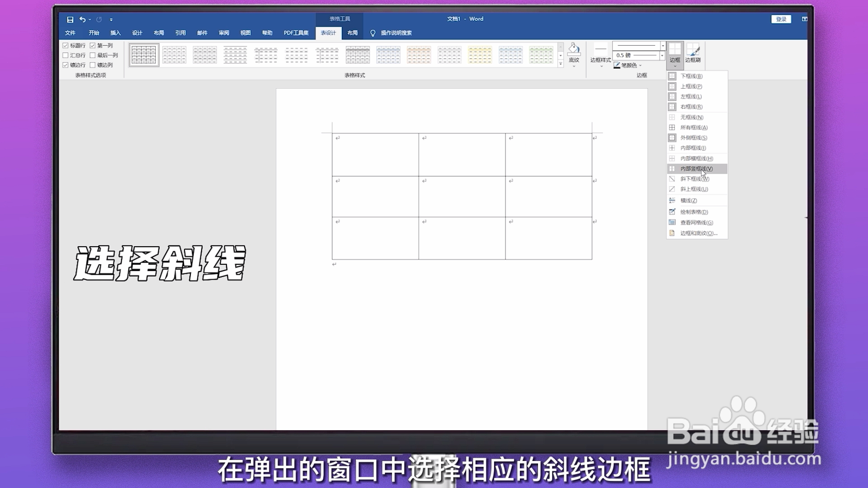Image resolution: width=868 pixels, height=488 pixels.
Task: Choose 上框线(P) from borders menu
Action: pyautogui.click(x=697, y=86)
